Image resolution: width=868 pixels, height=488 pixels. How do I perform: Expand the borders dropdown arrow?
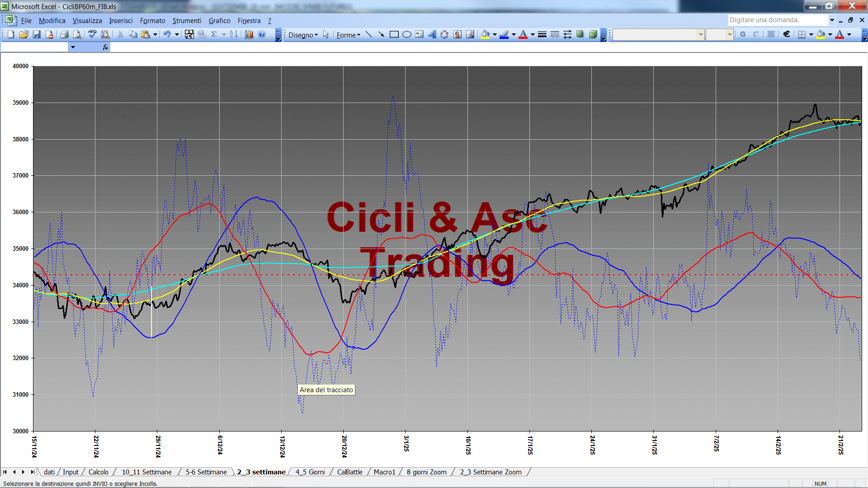(811, 34)
